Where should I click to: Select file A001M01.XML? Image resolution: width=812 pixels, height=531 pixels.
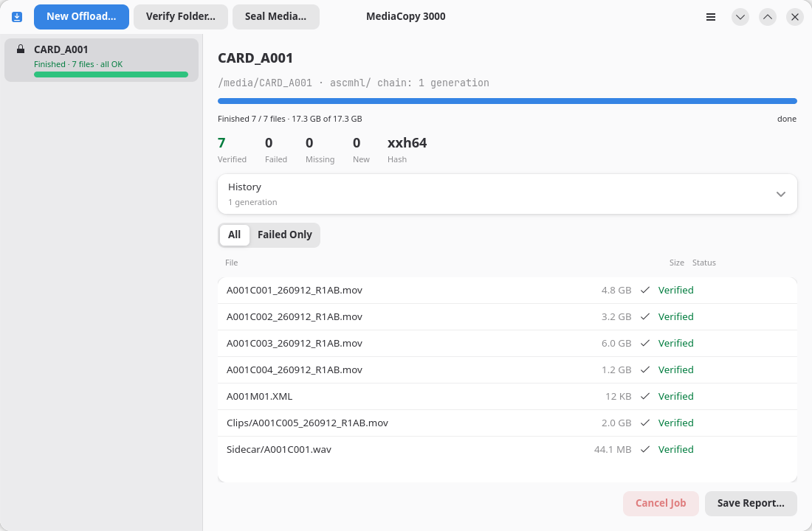pos(508,397)
